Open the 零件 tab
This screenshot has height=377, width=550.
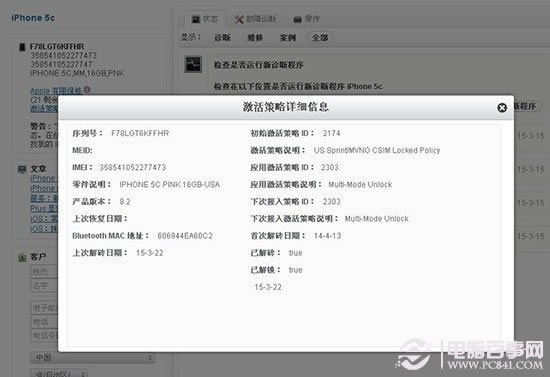point(307,19)
